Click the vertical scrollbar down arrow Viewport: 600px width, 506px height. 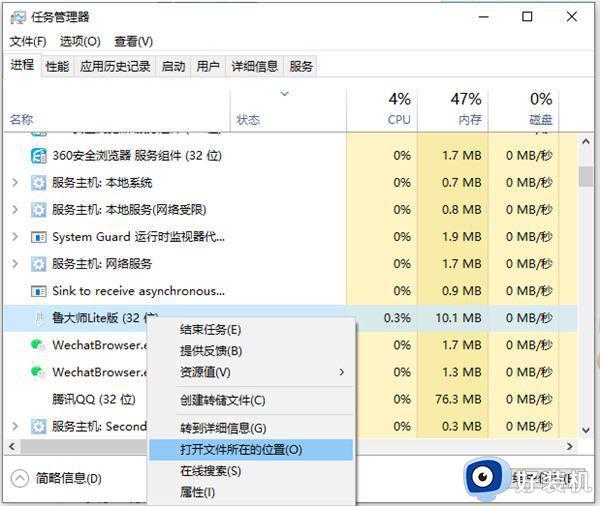586,430
